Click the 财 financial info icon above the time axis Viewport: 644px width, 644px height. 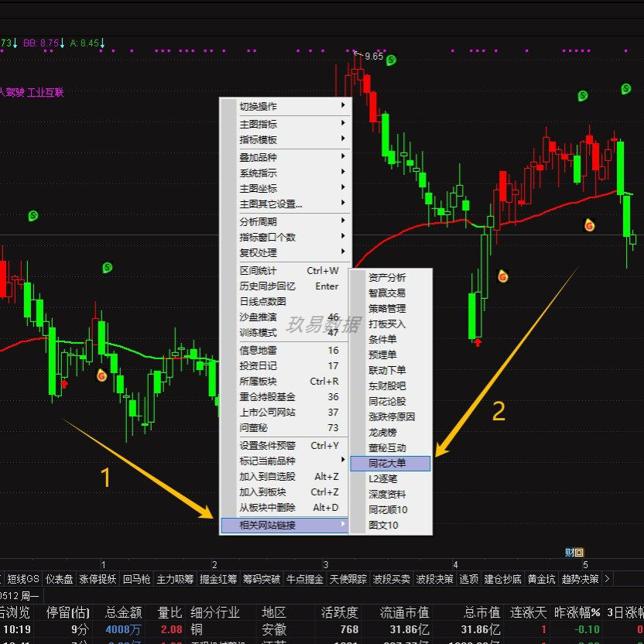[569, 553]
